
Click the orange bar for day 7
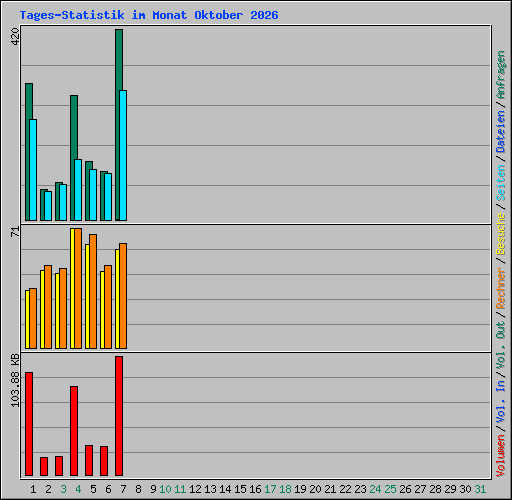tap(123, 296)
